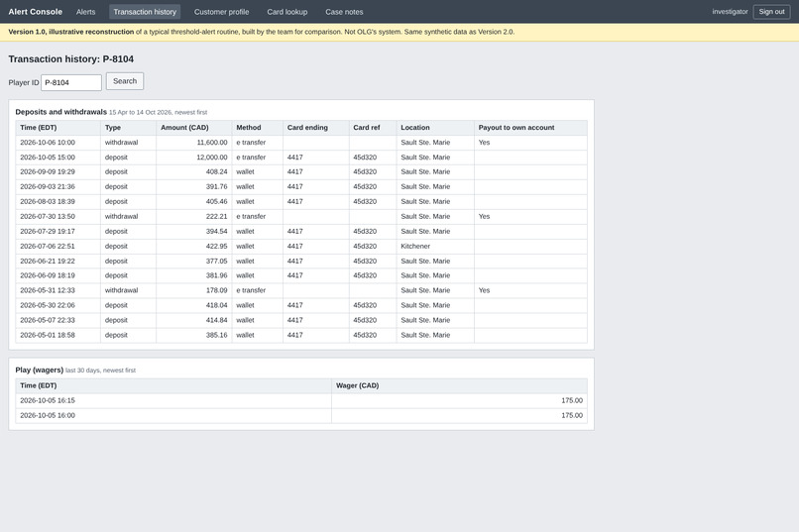Click the Transaction history: P-8104 heading
The height and width of the screenshot is (532, 799).
pyautogui.click(x=70, y=59)
